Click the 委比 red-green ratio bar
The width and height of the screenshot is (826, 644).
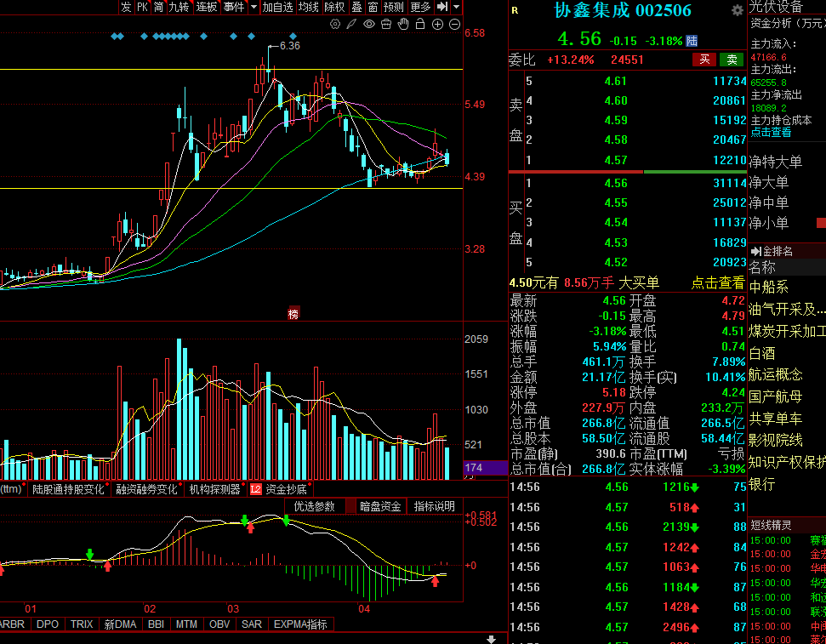click(628, 172)
